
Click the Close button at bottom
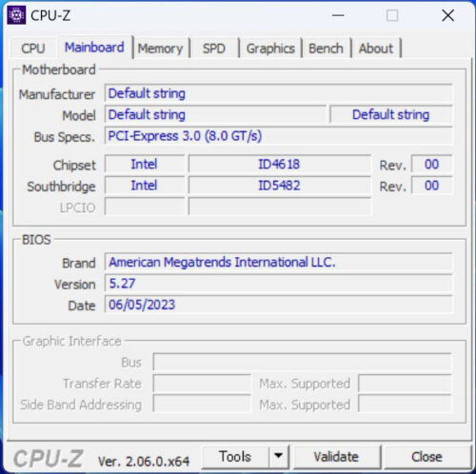[x=426, y=457]
